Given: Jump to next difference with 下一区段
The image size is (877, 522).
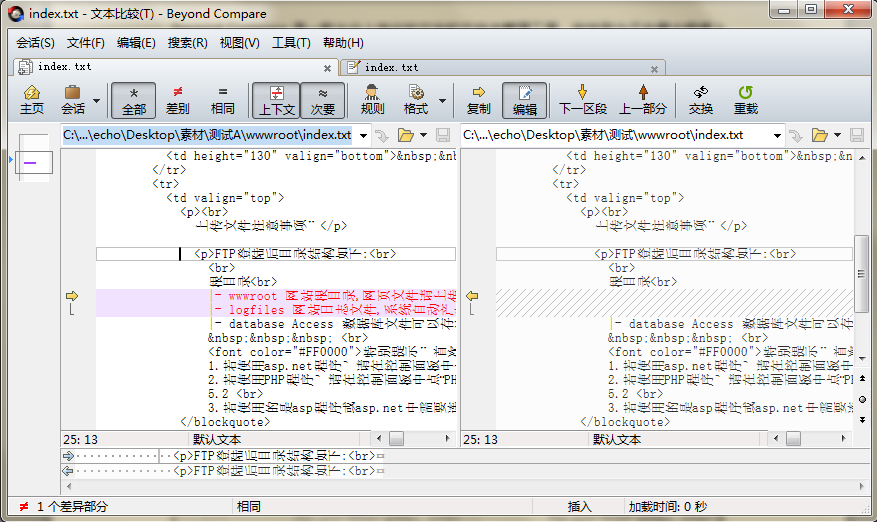Looking at the screenshot, I should tap(583, 99).
